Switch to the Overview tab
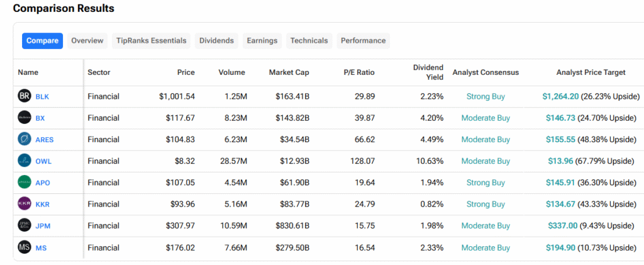644x265 pixels. pyautogui.click(x=87, y=41)
